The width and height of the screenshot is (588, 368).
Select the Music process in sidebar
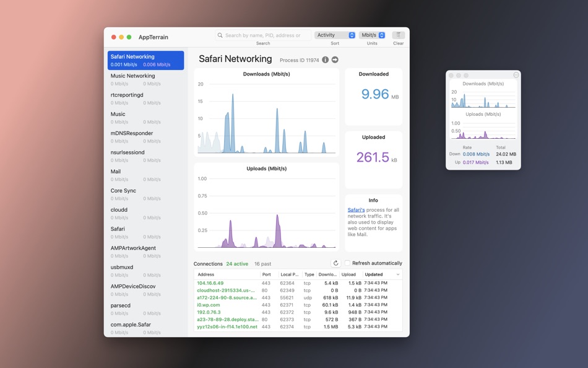146,118
